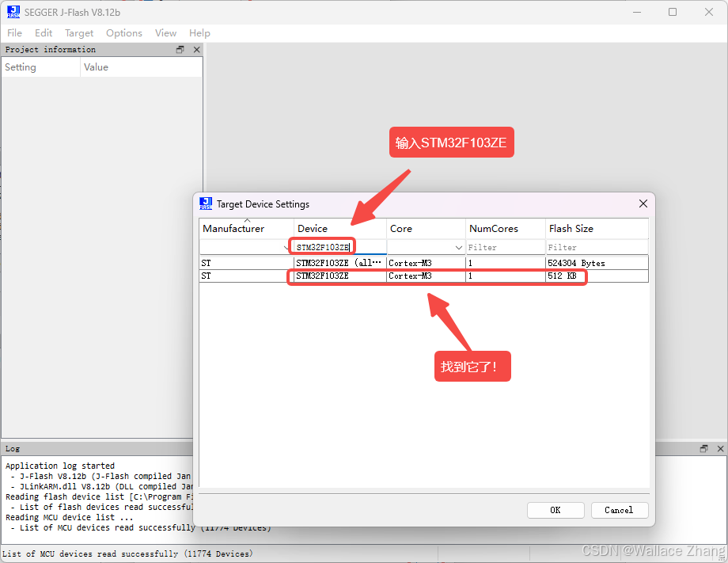Click 'Application log started' line in the Log
Viewport: 728px width, 563px height.
[60, 466]
